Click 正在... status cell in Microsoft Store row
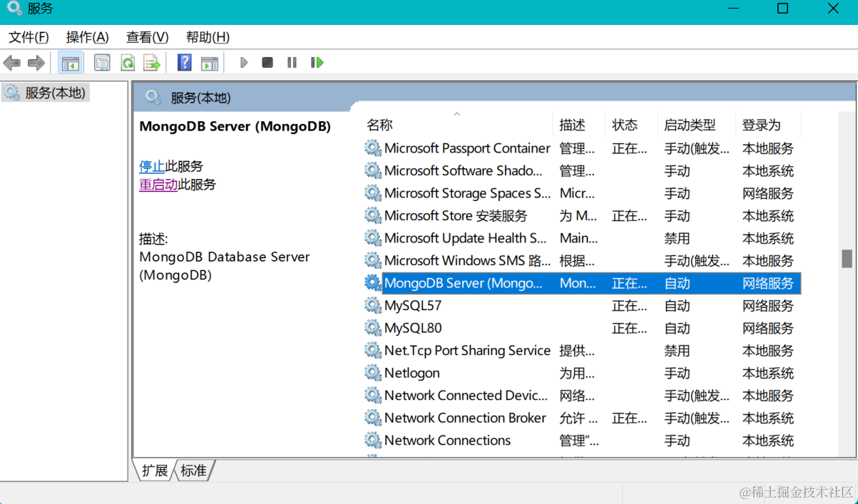Screen dimensions: 858x504 click(x=630, y=215)
